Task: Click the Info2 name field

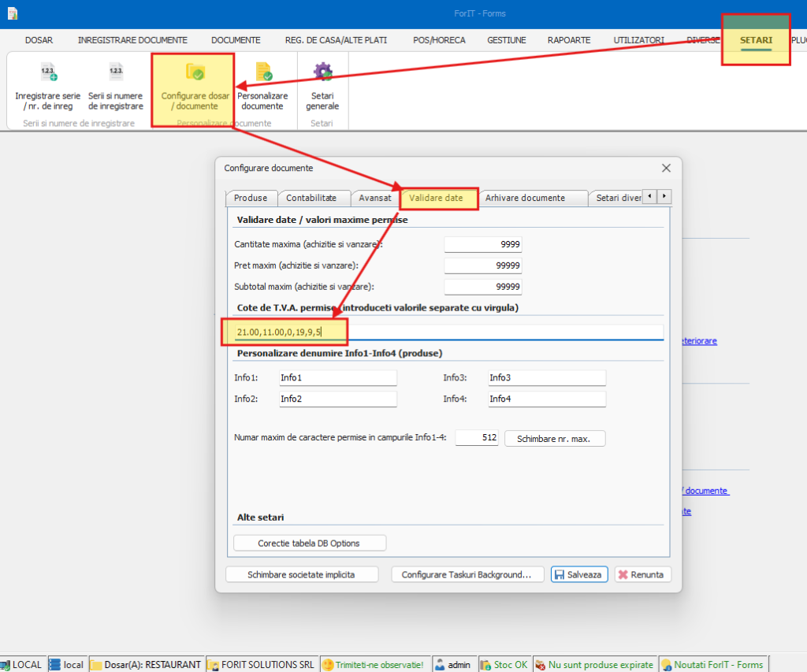Action: (x=338, y=399)
